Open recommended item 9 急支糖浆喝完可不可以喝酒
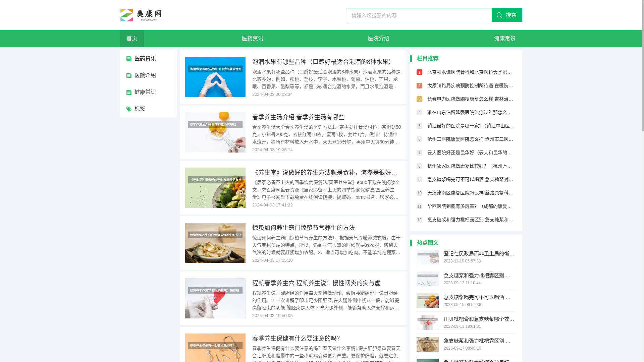 [x=470, y=179]
